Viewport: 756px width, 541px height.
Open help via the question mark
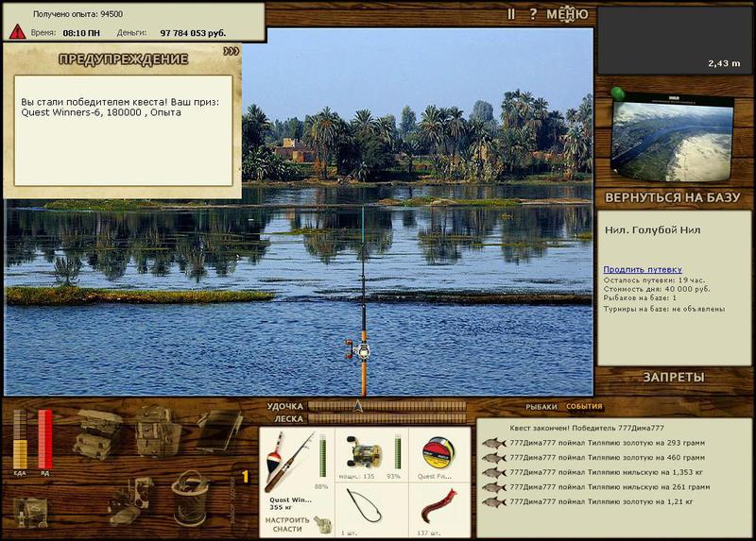click(533, 14)
